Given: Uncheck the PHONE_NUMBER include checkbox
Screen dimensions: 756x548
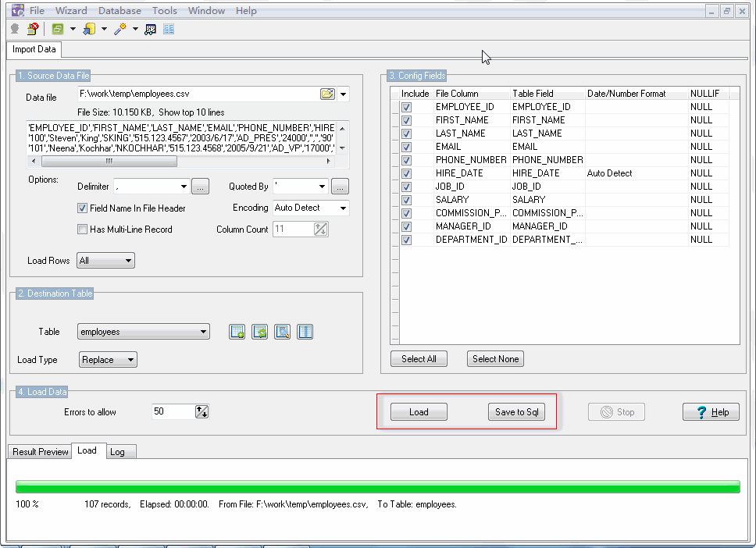Looking at the screenshot, I should point(406,160).
